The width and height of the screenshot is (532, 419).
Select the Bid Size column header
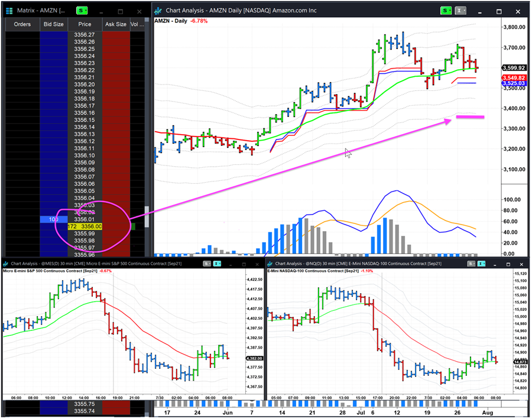coord(54,24)
